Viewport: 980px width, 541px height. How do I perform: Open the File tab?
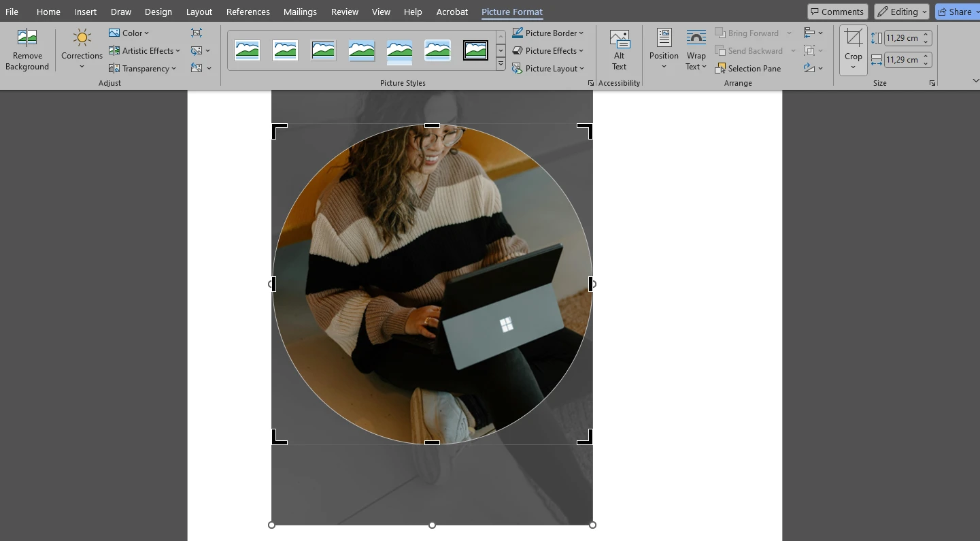tap(12, 12)
